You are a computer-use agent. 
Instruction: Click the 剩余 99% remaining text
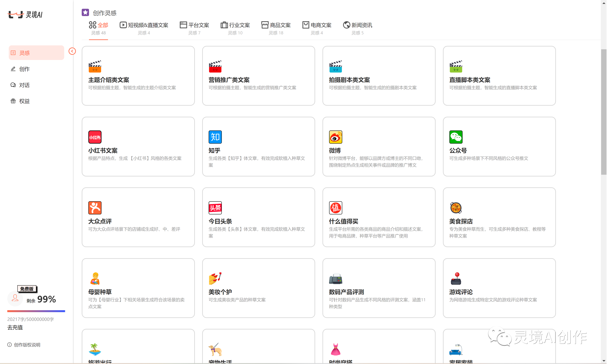[x=41, y=299]
